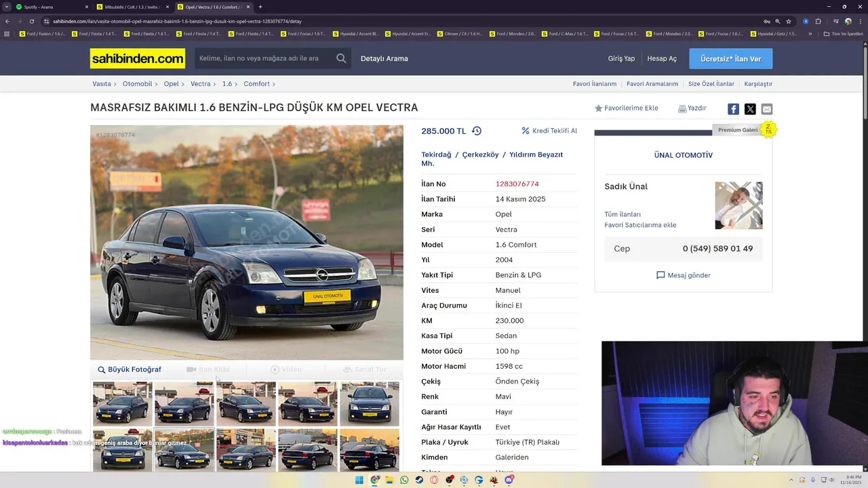Viewport: 868px width, 488px height.
Task: Click the main car photo
Action: [247, 243]
